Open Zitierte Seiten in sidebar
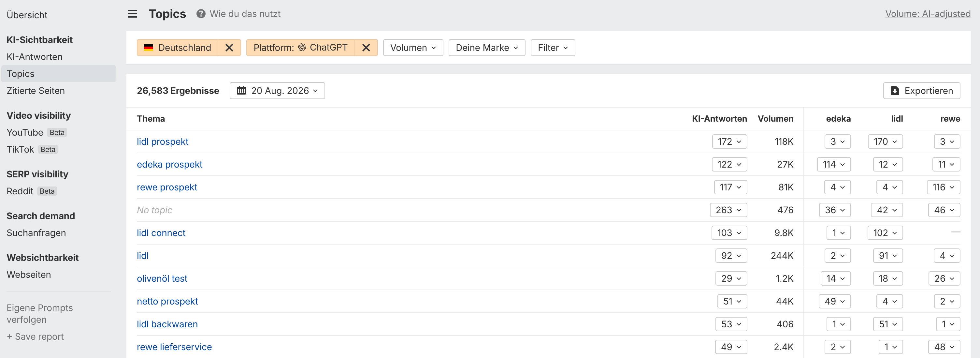 (36, 91)
